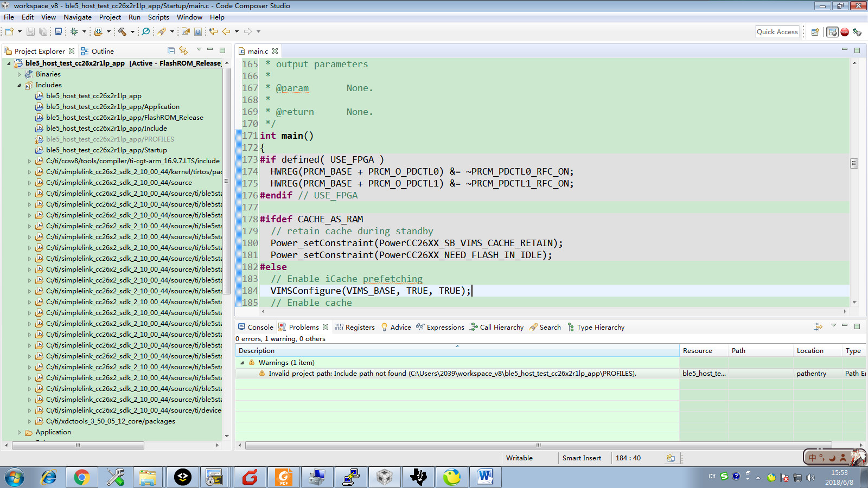868x488 pixels.
Task: Click the Save icon in toolbar
Action: point(30,31)
